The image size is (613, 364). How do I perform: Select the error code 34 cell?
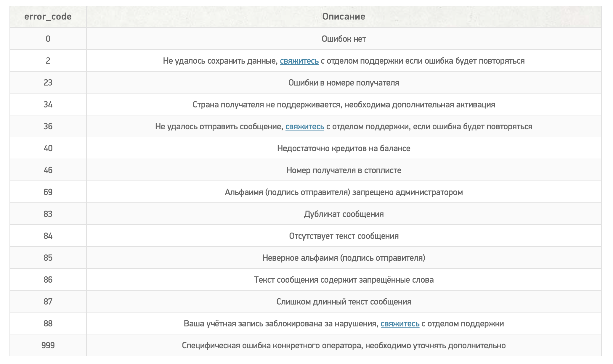pos(48,105)
